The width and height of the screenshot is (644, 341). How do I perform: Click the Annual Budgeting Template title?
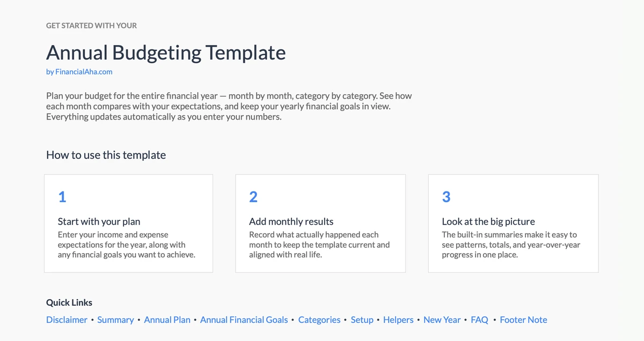click(166, 53)
